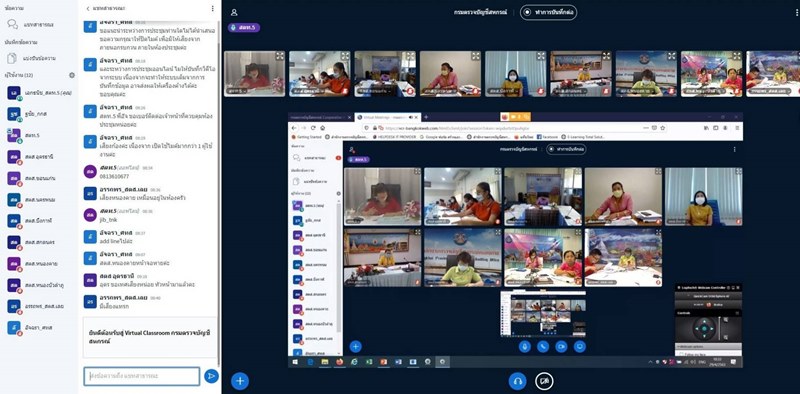Toggle the session recording button
Viewport: 800px width, 394px height.
click(548, 12)
